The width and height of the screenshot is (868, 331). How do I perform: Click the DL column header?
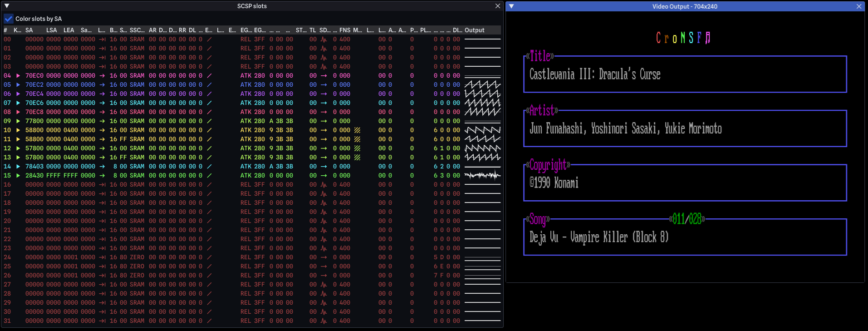(192, 30)
